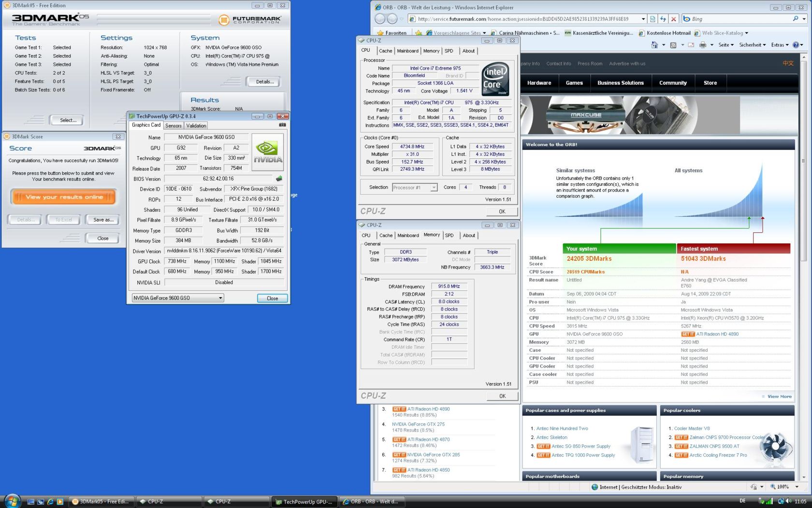Open the recent pages dropdown arrow in IE
Viewport: 812px width, 508px height.
(402, 19)
